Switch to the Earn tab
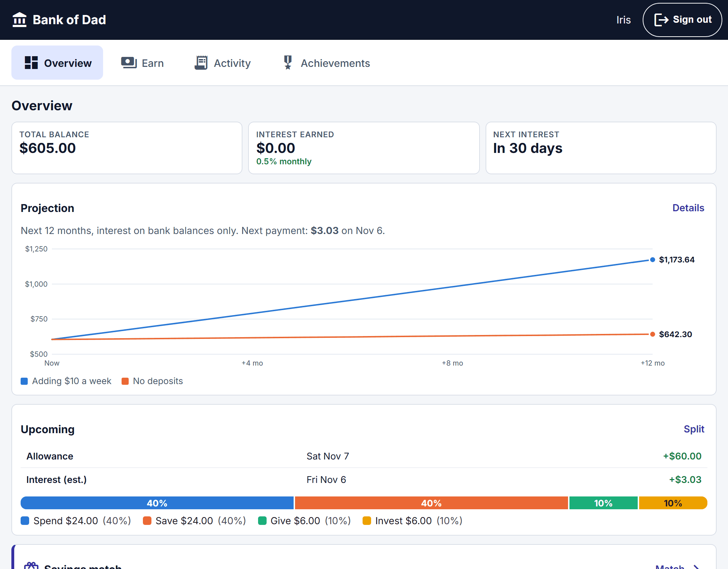Viewport: 728px width, 569px height. [x=143, y=63]
